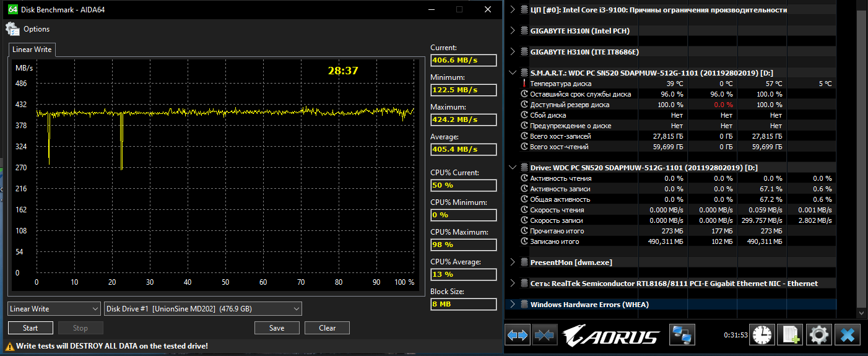
Task: Click the Maximum speed value 424.2 MB/s
Action: tap(463, 119)
